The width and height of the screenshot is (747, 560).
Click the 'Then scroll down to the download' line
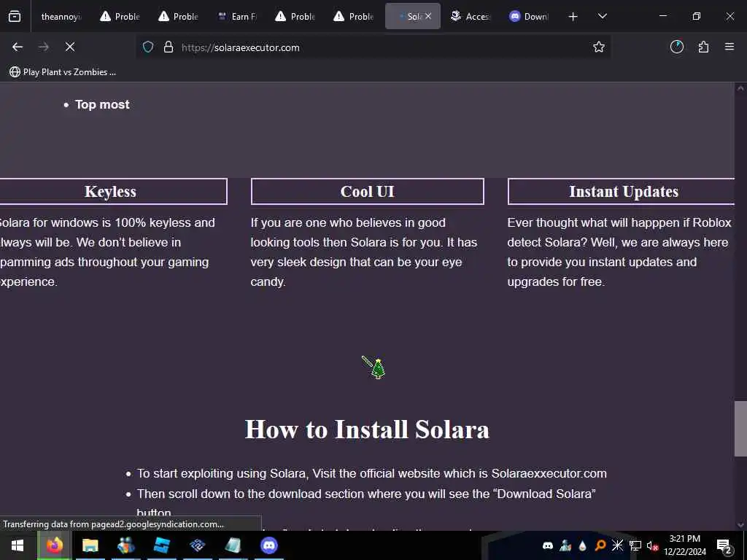coord(366,494)
